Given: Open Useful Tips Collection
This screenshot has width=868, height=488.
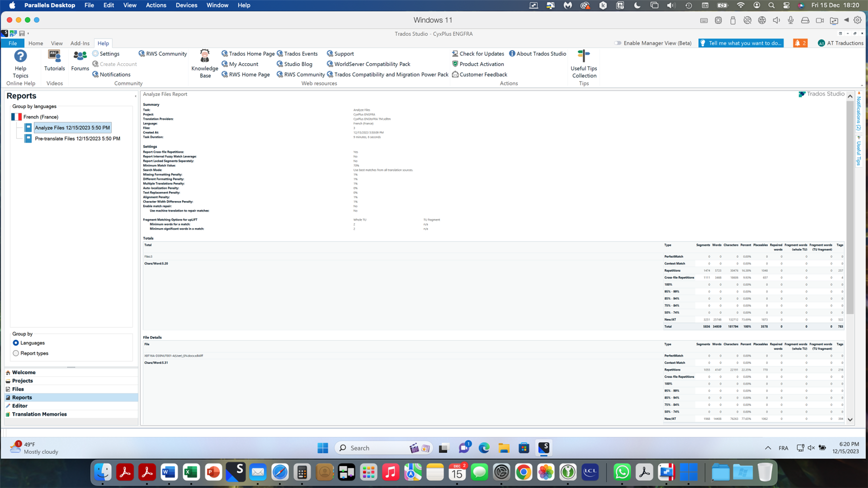Looking at the screenshot, I should coord(584,64).
